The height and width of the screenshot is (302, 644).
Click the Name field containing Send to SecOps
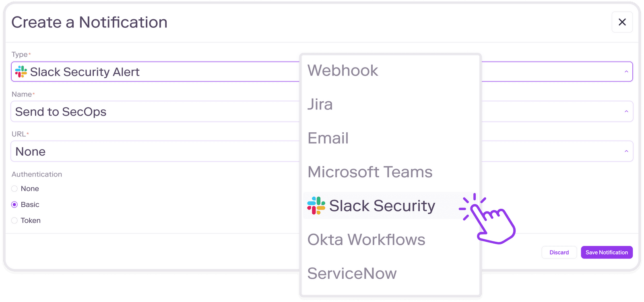153,112
